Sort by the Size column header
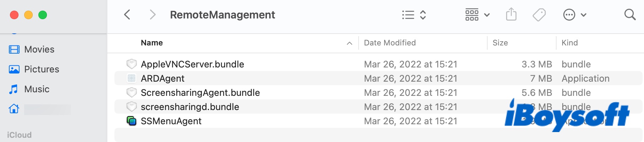The image size is (644, 142). pos(500,43)
